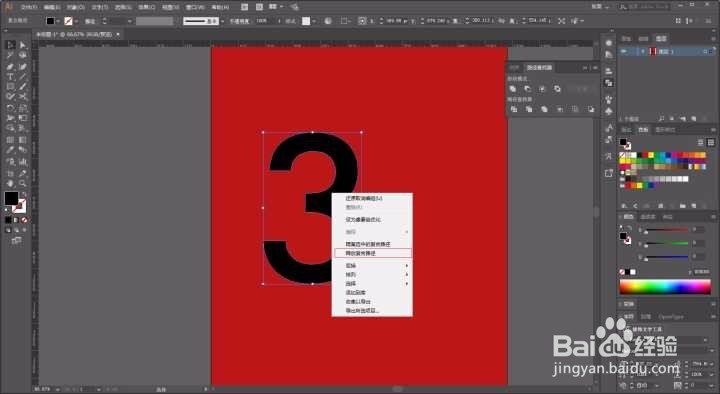Viewport: 720px width, 394px height.
Task: Select the Magic Wand tool
Action: [x=11, y=55]
